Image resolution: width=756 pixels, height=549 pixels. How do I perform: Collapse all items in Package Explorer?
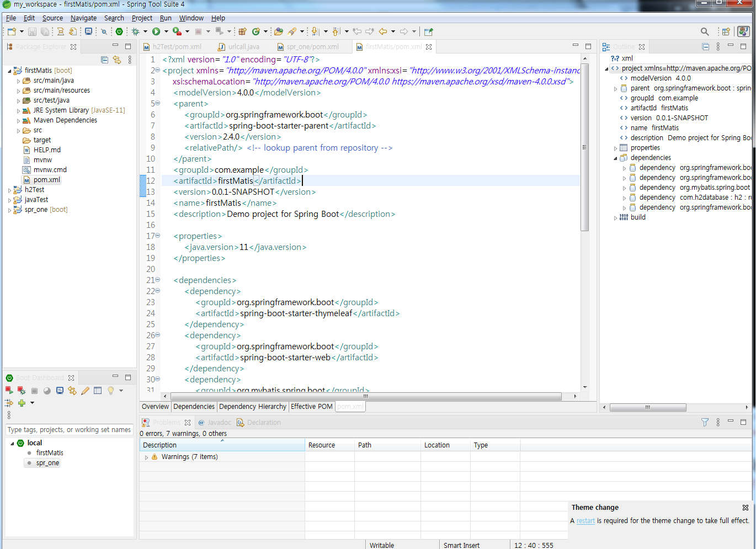pyautogui.click(x=105, y=60)
